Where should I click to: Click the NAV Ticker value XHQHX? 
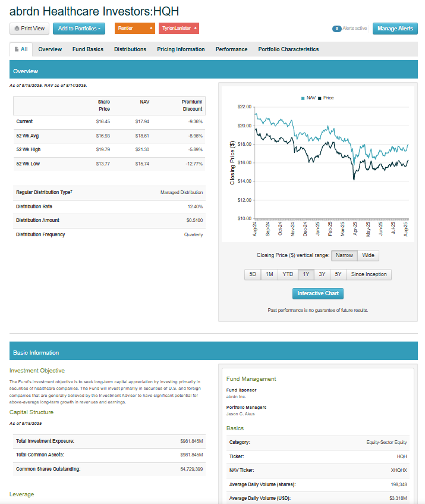pos(399,470)
